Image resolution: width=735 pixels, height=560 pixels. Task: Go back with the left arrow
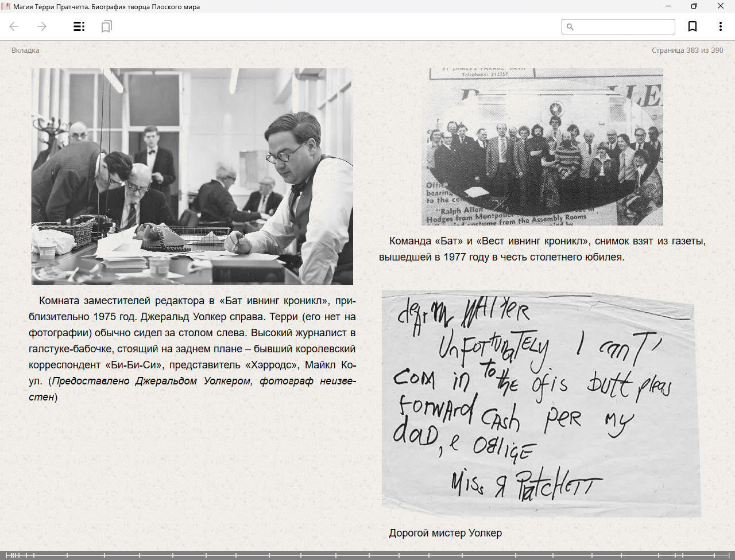coord(14,26)
